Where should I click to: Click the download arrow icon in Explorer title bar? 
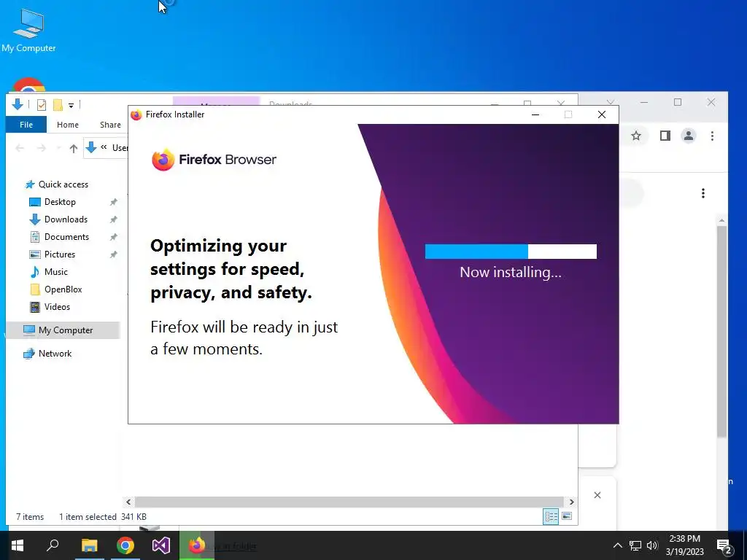click(x=18, y=104)
